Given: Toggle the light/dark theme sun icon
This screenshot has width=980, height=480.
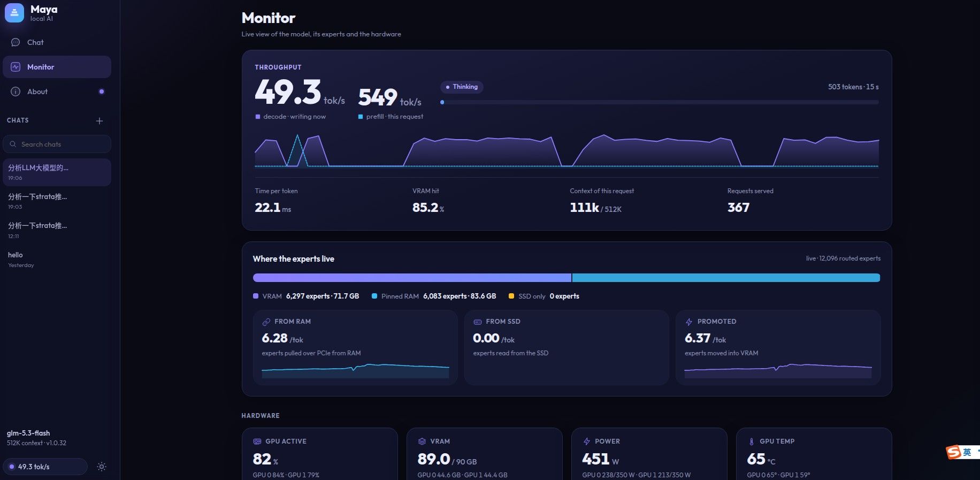Looking at the screenshot, I should (102, 467).
